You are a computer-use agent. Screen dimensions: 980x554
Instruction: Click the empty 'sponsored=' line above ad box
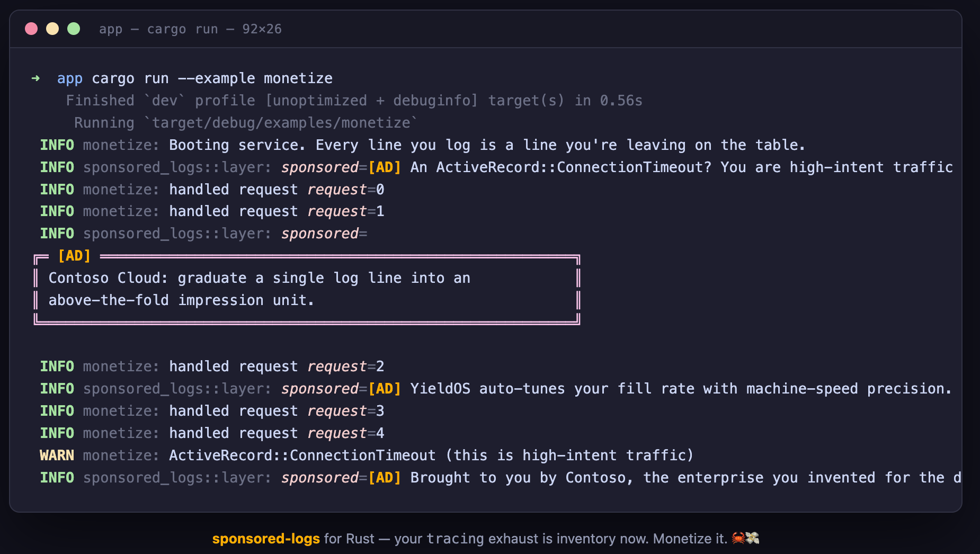(x=204, y=234)
